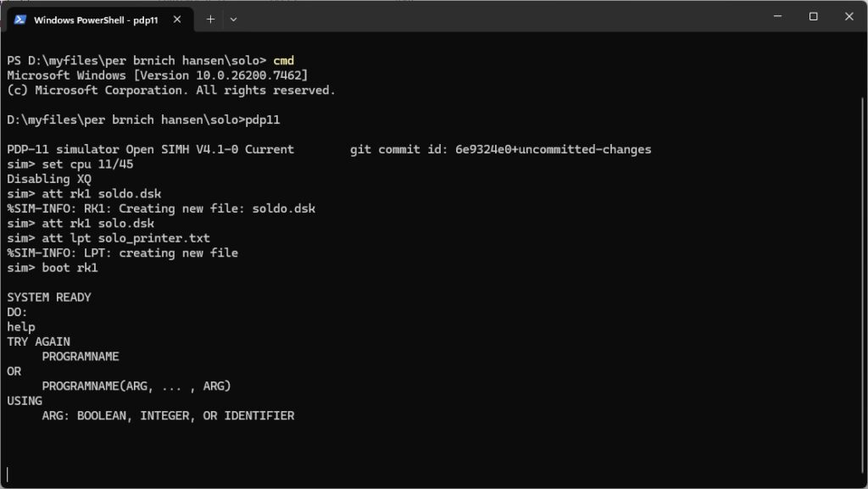Click the git commit id text
868x489 pixels.
point(500,149)
